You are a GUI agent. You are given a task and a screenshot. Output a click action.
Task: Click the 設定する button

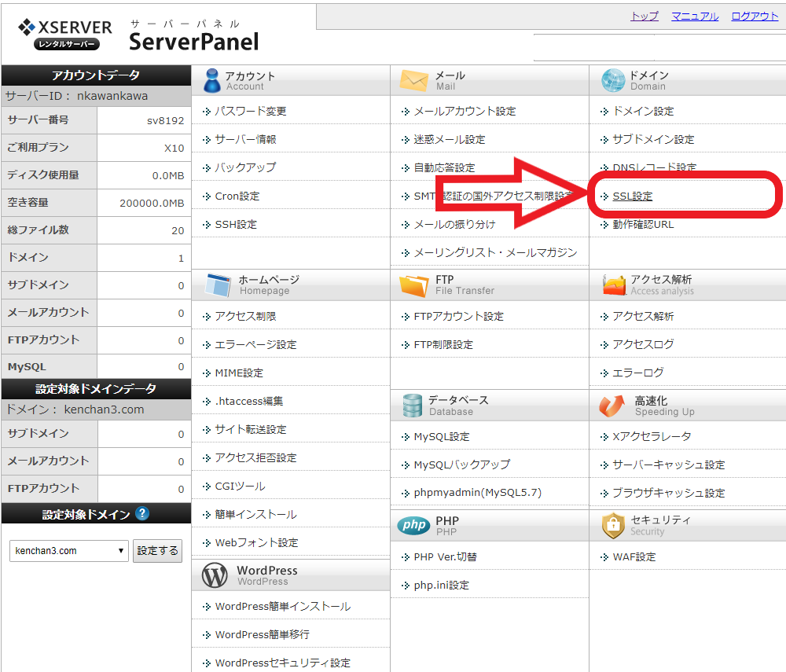[x=157, y=551]
